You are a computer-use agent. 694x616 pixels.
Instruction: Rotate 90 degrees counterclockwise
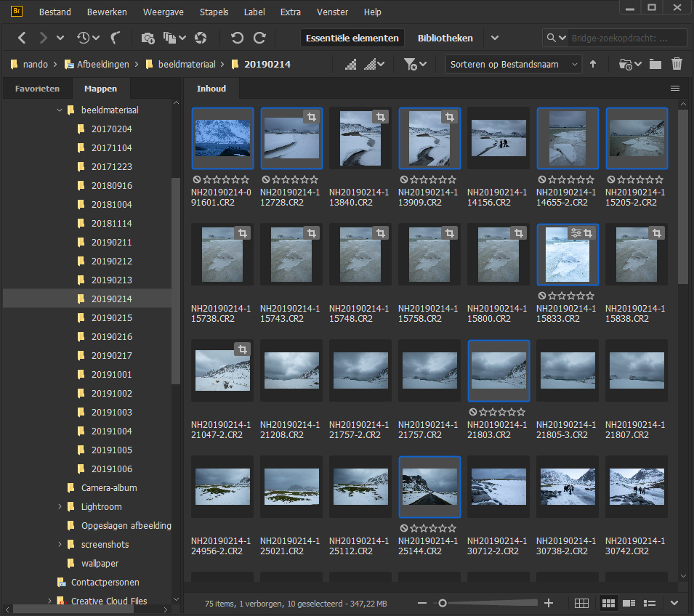click(237, 38)
